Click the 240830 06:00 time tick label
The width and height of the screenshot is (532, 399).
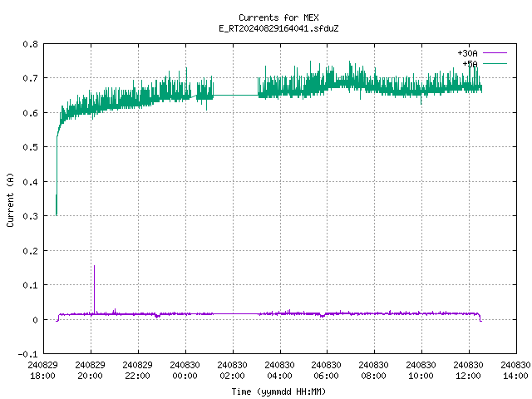(326, 371)
